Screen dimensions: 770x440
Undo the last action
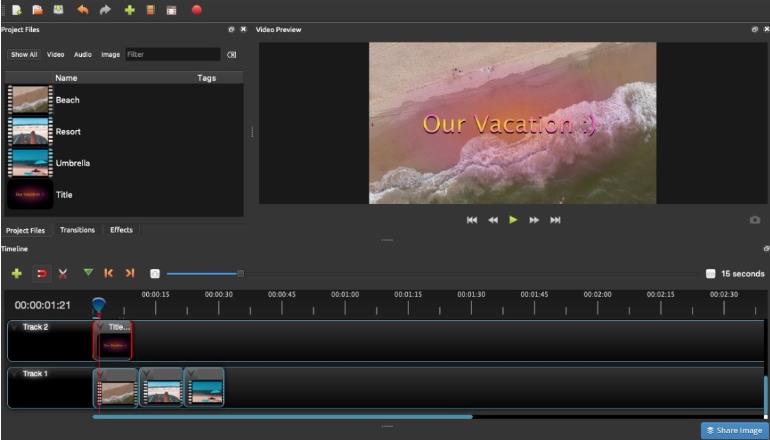[83, 10]
